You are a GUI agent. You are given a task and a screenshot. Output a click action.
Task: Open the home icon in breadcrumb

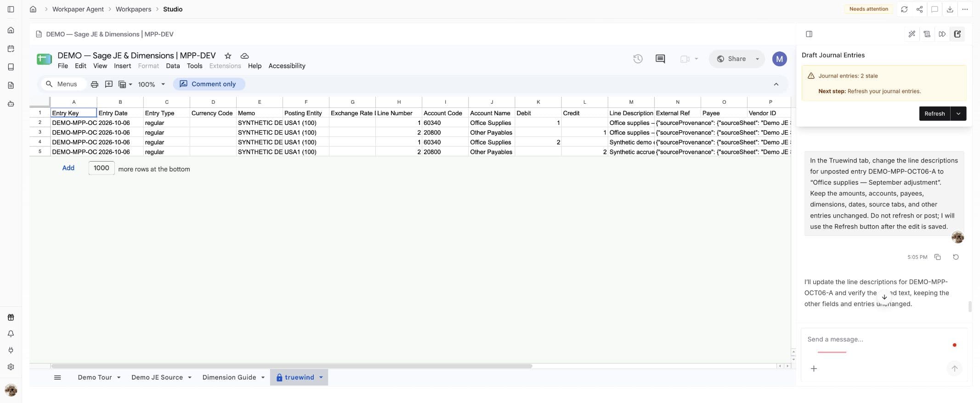point(33,9)
